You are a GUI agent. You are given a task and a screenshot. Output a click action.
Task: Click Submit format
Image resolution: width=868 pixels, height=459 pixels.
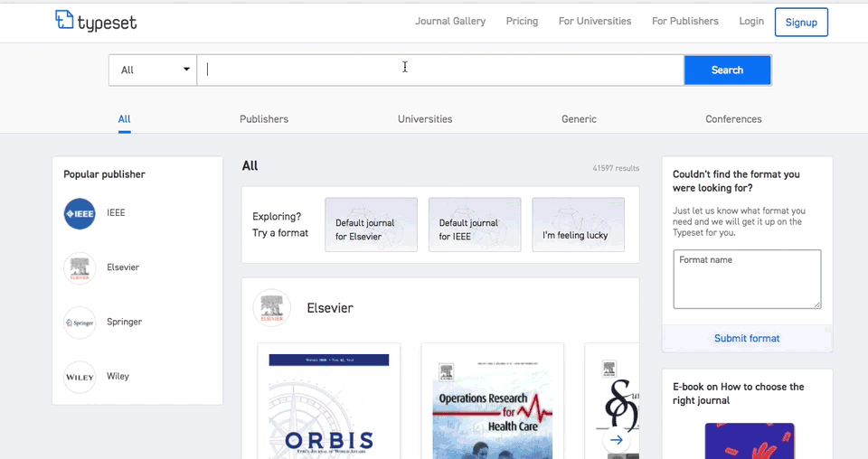747,339
